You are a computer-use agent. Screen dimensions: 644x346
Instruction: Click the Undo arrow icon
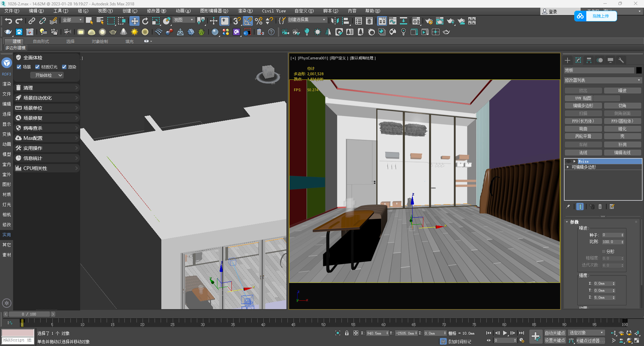tap(8, 21)
